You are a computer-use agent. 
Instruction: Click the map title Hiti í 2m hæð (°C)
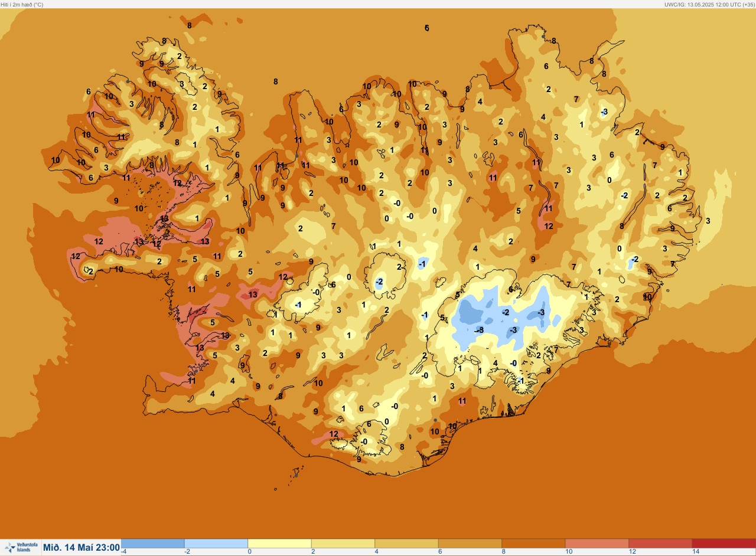pos(22,4)
